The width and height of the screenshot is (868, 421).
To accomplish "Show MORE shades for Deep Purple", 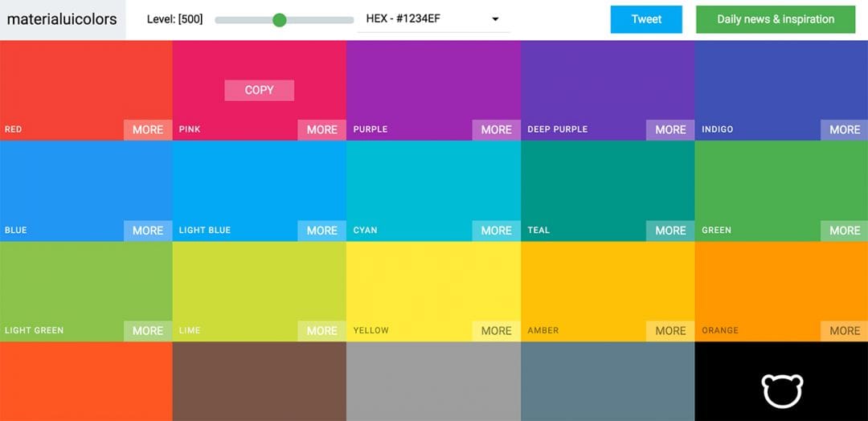I will (670, 130).
